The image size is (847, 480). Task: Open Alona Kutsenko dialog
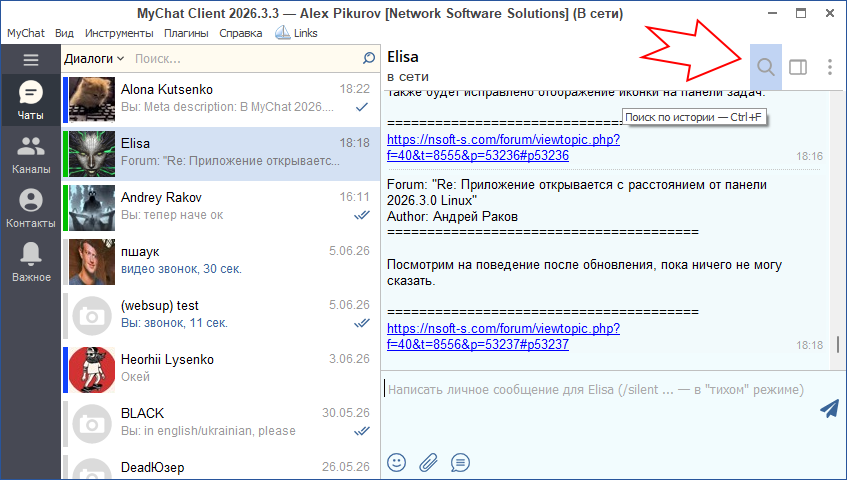tap(221, 100)
